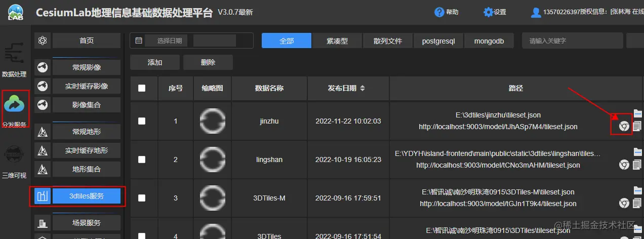Open 场景服务 menu item

pos(87,223)
